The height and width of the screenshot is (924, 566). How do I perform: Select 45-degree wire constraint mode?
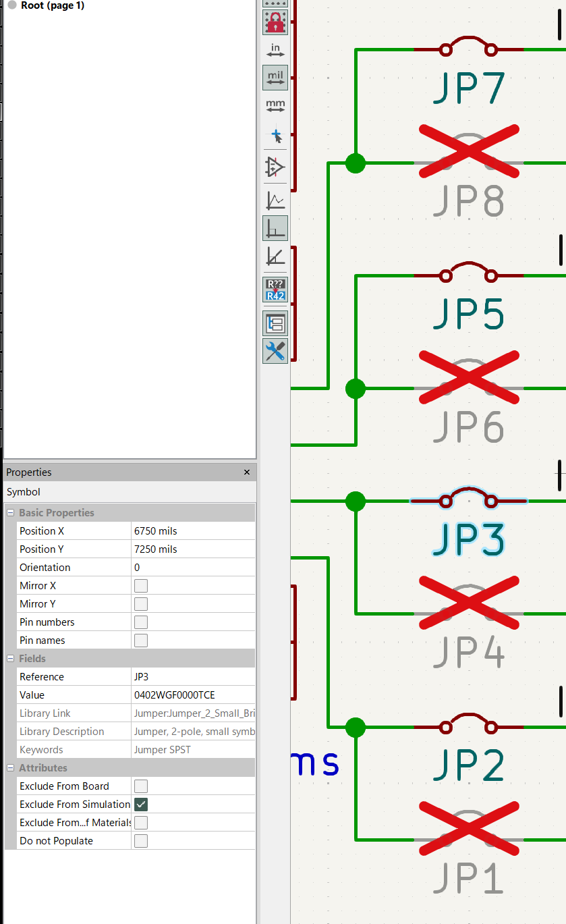click(275, 256)
